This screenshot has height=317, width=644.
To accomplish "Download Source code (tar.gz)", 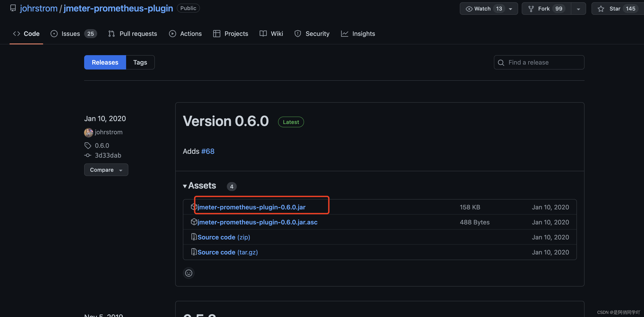I will click(x=228, y=252).
